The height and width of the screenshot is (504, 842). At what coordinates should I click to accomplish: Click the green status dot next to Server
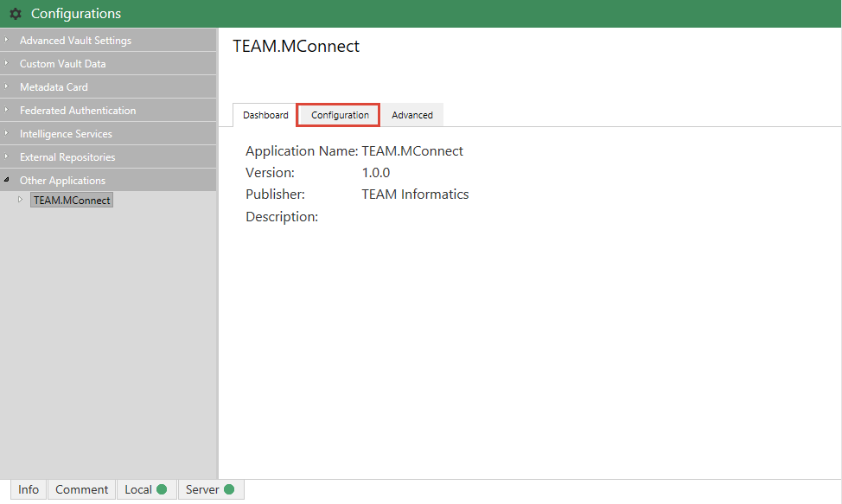coord(229,489)
